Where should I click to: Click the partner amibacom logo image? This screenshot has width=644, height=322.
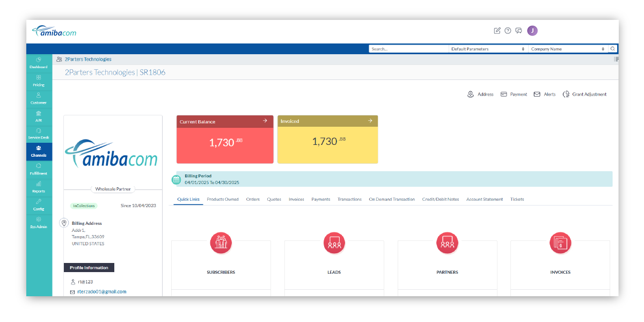(113, 153)
